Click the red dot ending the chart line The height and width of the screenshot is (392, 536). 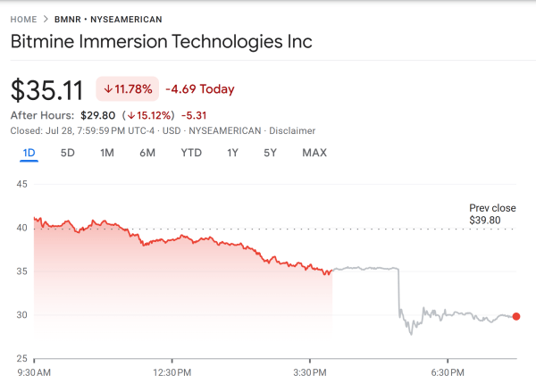click(516, 316)
